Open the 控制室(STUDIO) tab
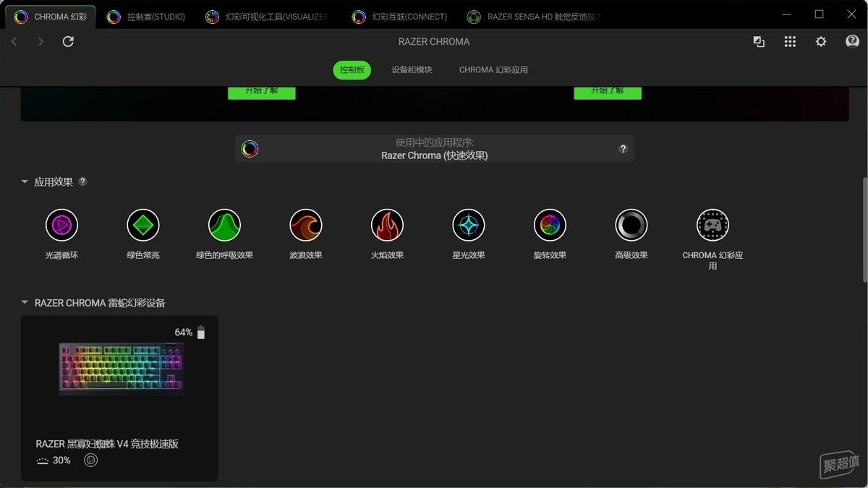The height and width of the screenshot is (488, 868). click(x=145, y=17)
